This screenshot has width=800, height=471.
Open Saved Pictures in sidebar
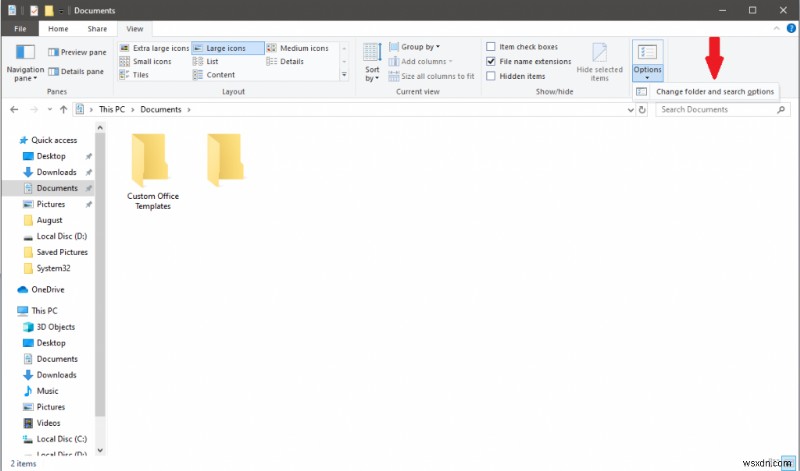62,252
